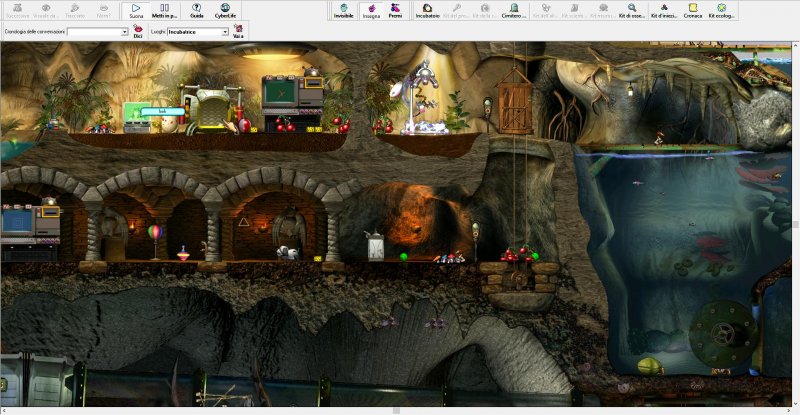The image size is (800, 415).
Task: Click the Suona play button
Action: coord(136,10)
